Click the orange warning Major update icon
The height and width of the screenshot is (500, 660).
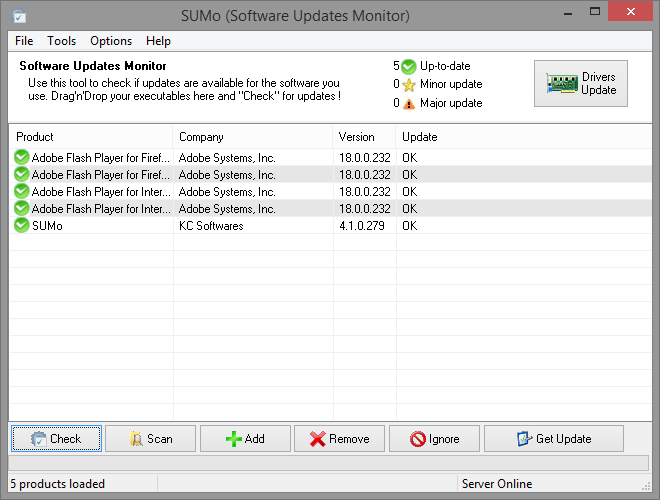tap(409, 104)
